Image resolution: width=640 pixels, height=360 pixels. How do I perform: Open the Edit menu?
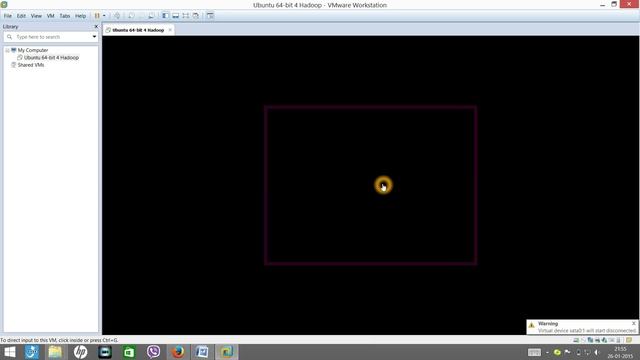click(21, 16)
